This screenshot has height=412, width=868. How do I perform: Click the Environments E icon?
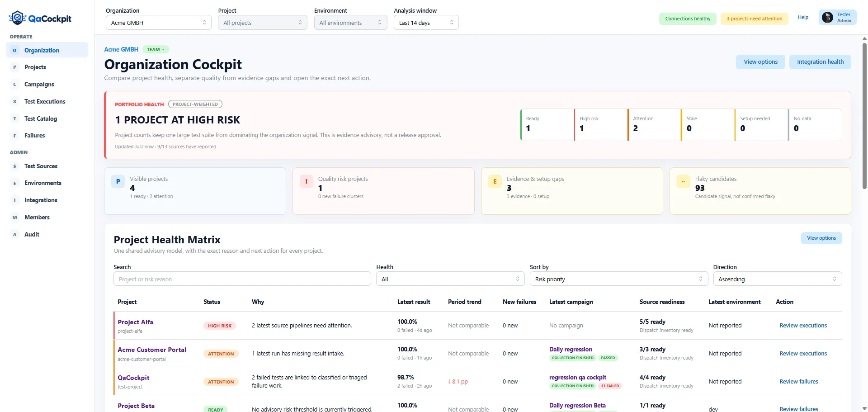pos(14,183)
